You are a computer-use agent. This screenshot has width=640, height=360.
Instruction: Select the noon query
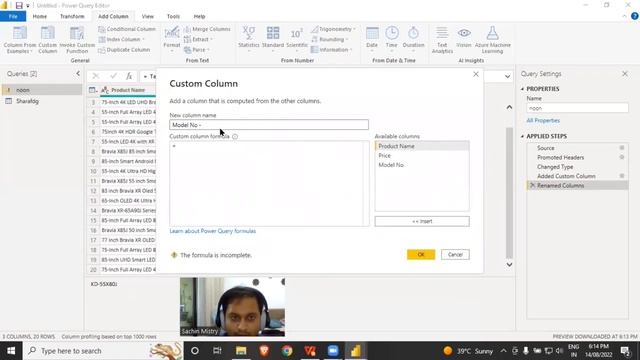[42, 90]
